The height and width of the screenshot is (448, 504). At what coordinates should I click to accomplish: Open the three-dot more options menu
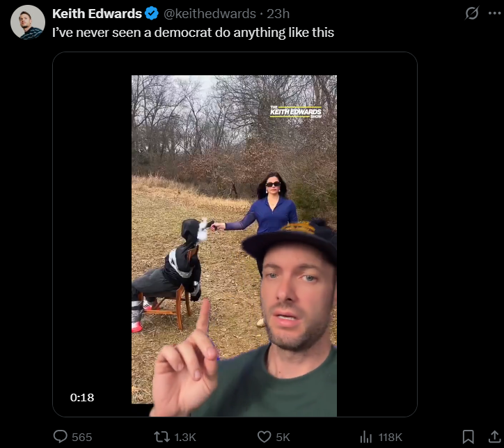495,13
